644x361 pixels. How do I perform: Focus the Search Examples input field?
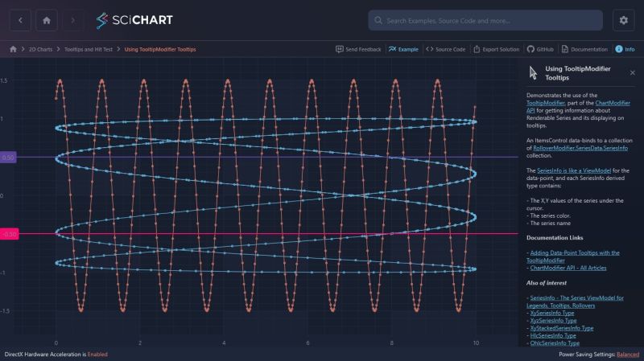485,21
